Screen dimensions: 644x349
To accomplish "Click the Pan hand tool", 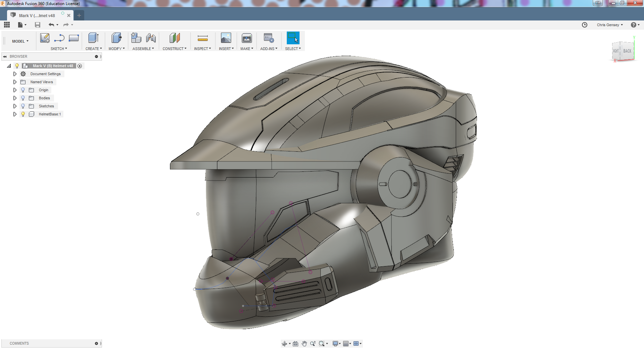I will (304, 344).
